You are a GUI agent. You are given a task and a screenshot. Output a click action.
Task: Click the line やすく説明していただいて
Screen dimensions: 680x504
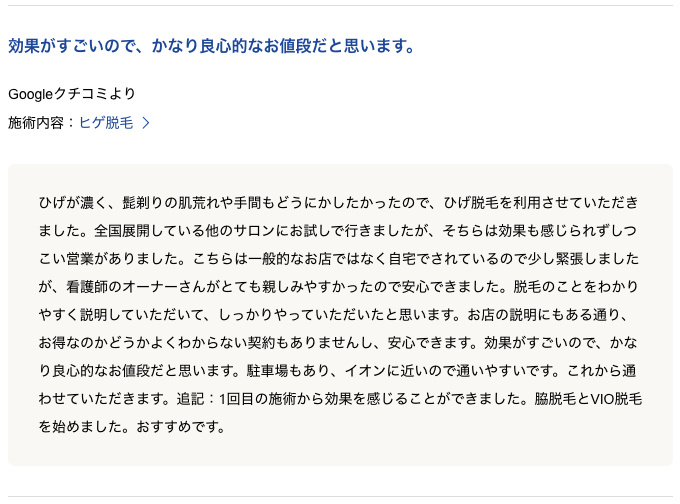click(122, 314)
